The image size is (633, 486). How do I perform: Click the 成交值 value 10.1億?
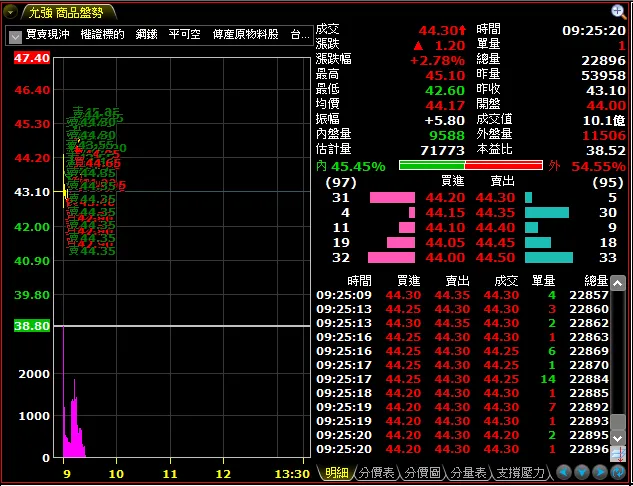tap(604, 120)
